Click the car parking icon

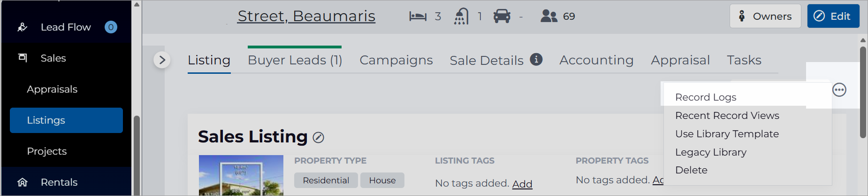[x=502, y=16]
